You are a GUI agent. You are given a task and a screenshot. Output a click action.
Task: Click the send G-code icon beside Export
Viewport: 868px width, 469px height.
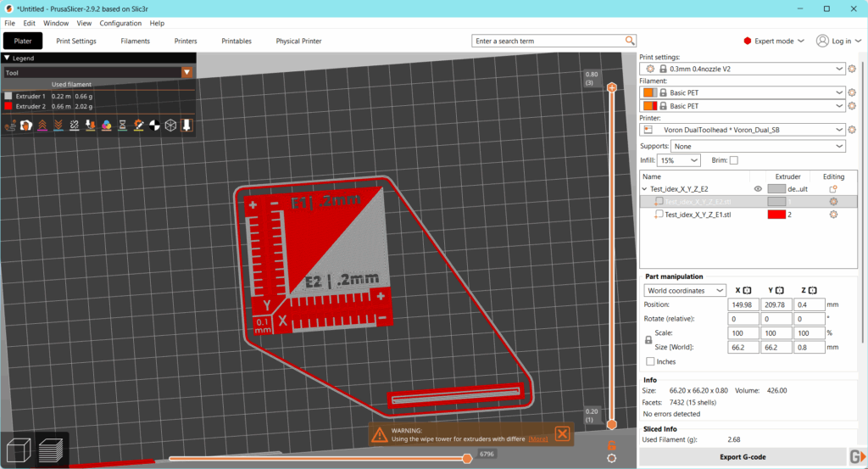[858, 457]
